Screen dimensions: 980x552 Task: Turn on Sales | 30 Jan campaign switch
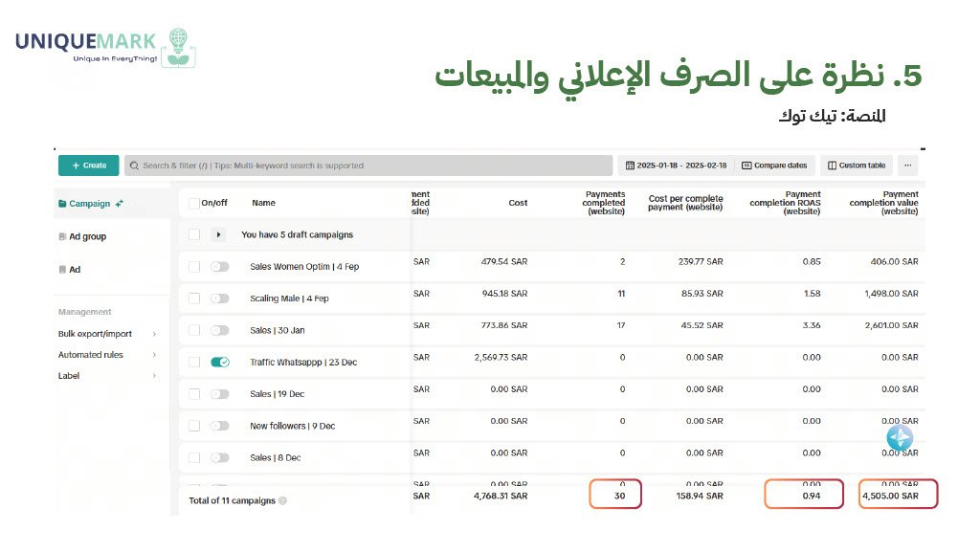coord(220,330)
